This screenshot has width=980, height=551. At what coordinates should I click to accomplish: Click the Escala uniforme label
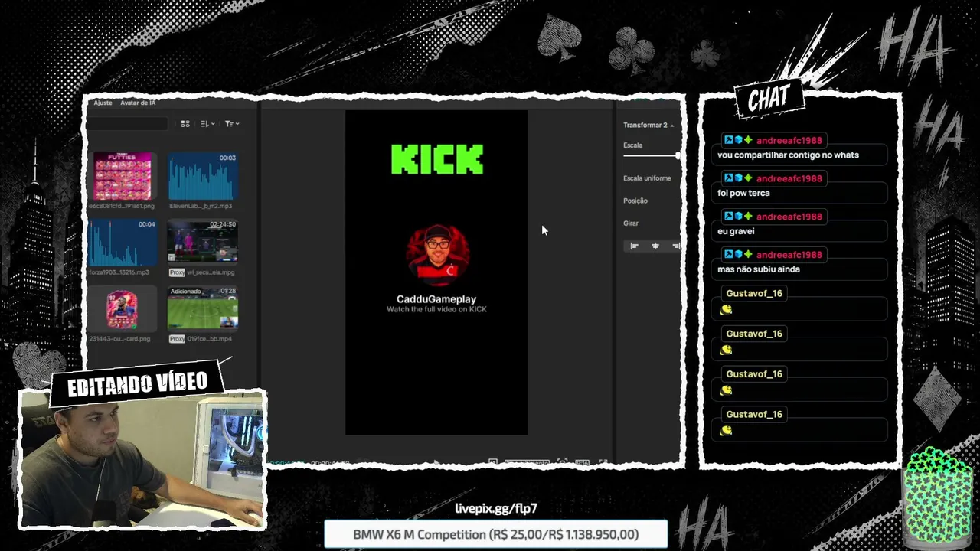(x=647, y=178)
